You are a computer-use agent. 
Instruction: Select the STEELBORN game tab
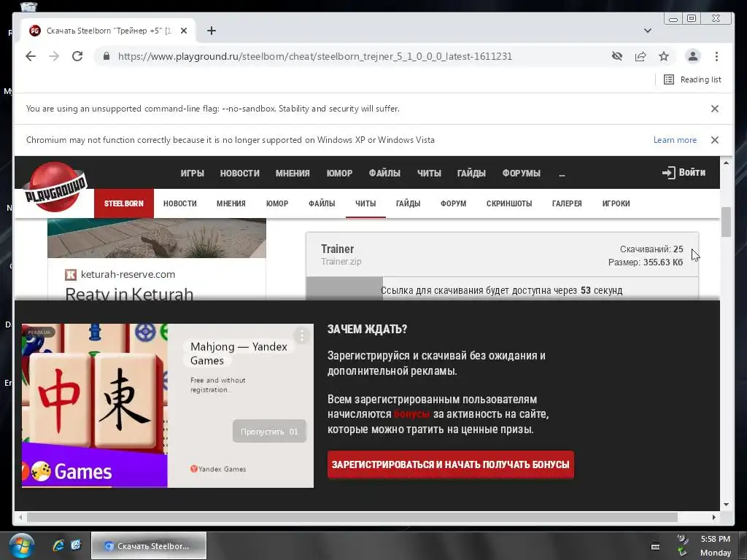[x=124, y=203]
